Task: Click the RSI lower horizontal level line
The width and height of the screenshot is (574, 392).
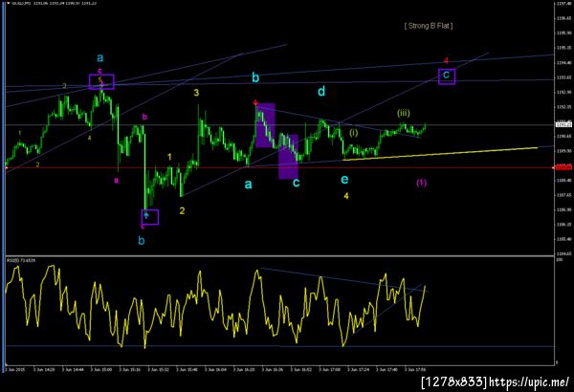Action: click(279, 346)
